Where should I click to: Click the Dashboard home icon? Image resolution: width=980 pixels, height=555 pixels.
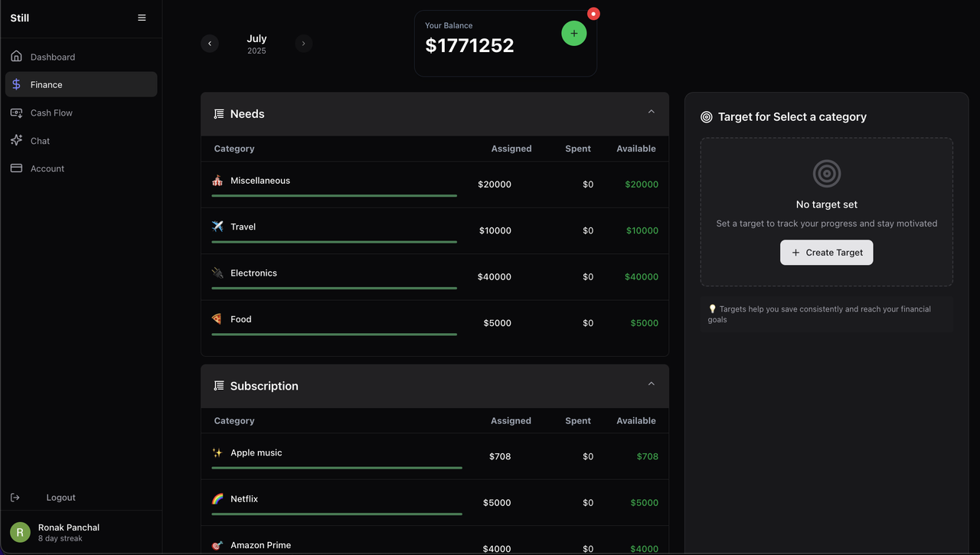point(16,56)
